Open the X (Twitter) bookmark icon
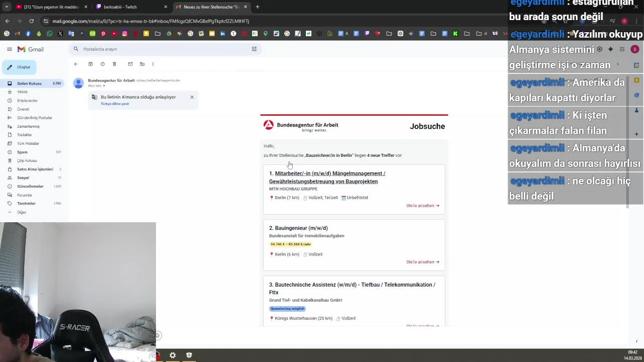The width and height of the screenshot is (644, 362). 60,34
